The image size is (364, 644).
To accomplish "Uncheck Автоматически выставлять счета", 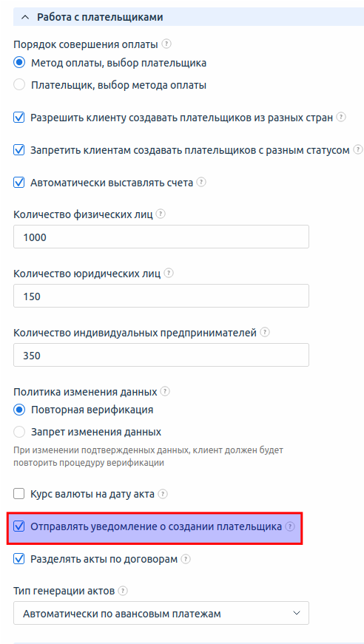I will tap(19, 183).
